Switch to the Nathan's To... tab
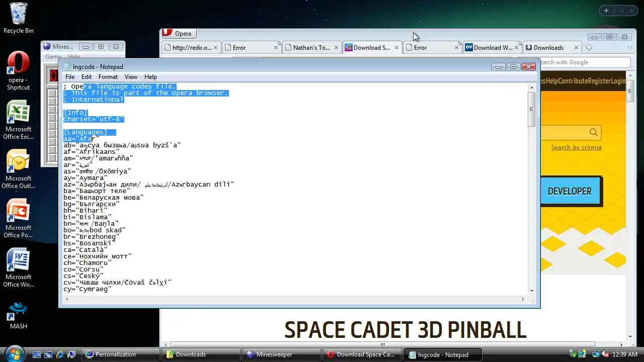The image size is (644, 362). (x=311, y=47)
